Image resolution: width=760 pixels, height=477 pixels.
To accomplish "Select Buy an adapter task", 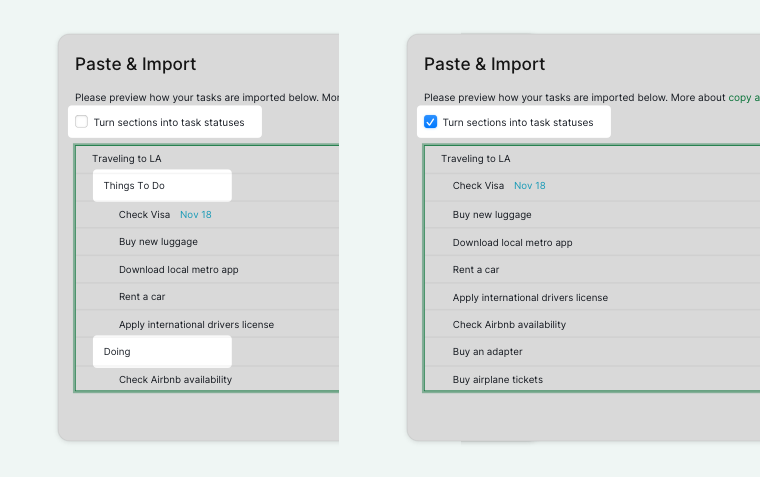I will [x=488, y=351].
